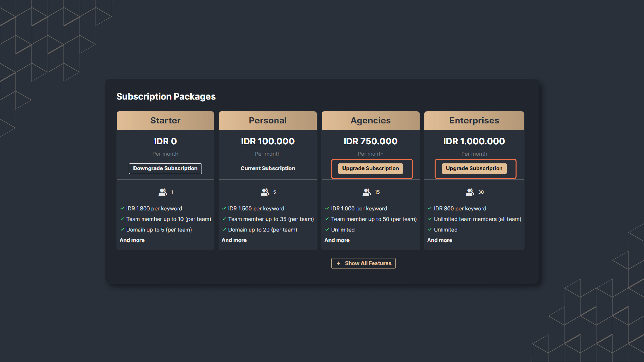The height and width of the screenshot is (362, 644).
Task: Expand And more under Personal plan
Action: (x=234, y=240)
